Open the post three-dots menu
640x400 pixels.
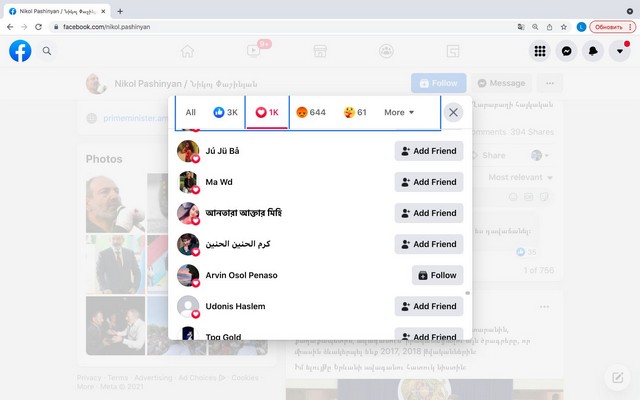pyautogui.click(x=544, y=307)
